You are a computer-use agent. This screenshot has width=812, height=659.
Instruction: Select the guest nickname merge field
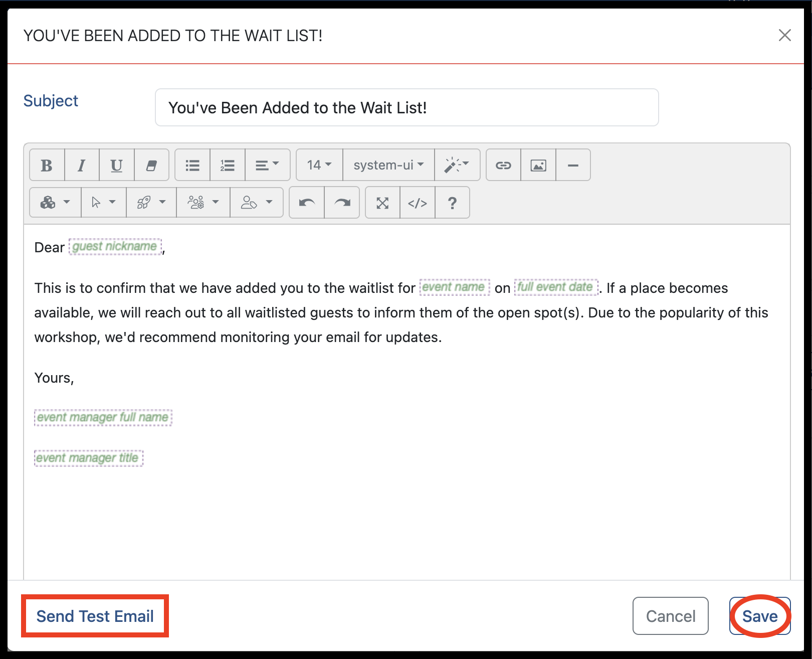tap(115, 246)
